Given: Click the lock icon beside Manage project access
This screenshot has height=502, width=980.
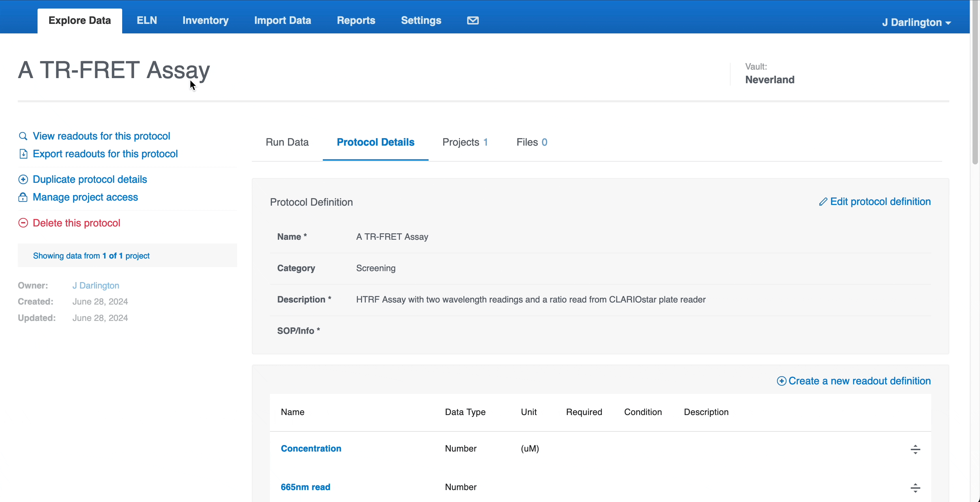Looking at the screenshot, I should pos(23,197).
